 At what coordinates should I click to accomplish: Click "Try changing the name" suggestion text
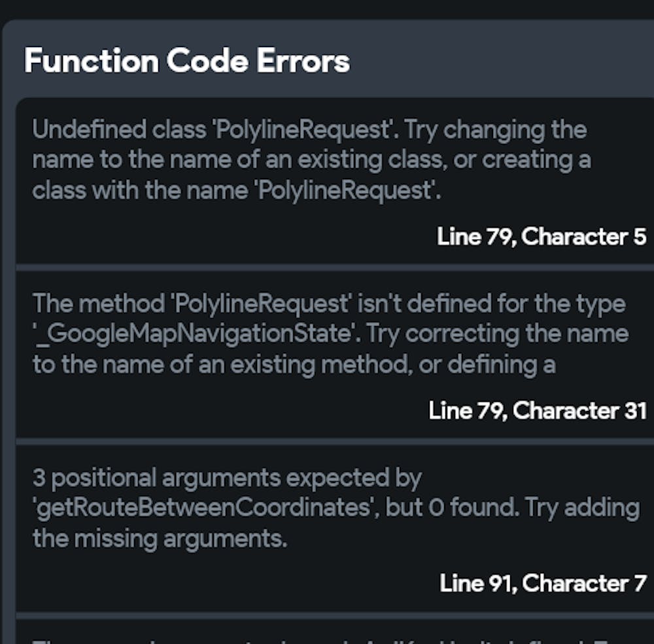[x=496, y=130]
